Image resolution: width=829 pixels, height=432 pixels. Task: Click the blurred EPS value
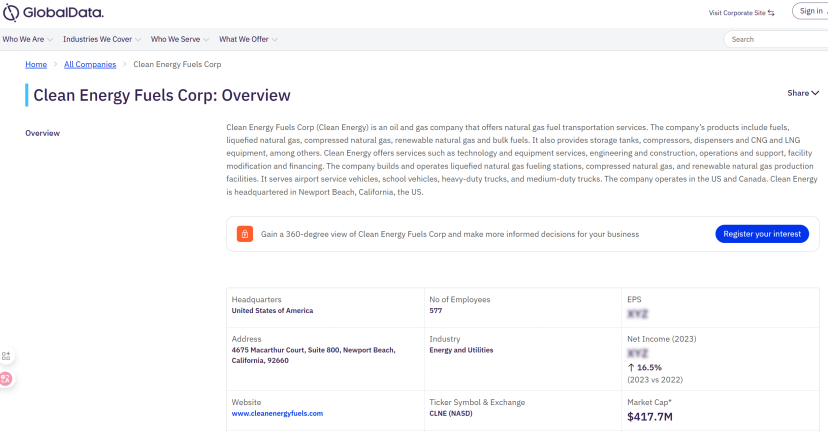point(637,314)
